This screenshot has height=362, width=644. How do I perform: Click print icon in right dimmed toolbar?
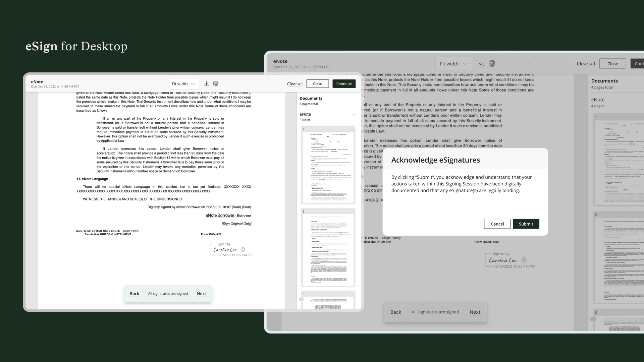coord(492,64)
